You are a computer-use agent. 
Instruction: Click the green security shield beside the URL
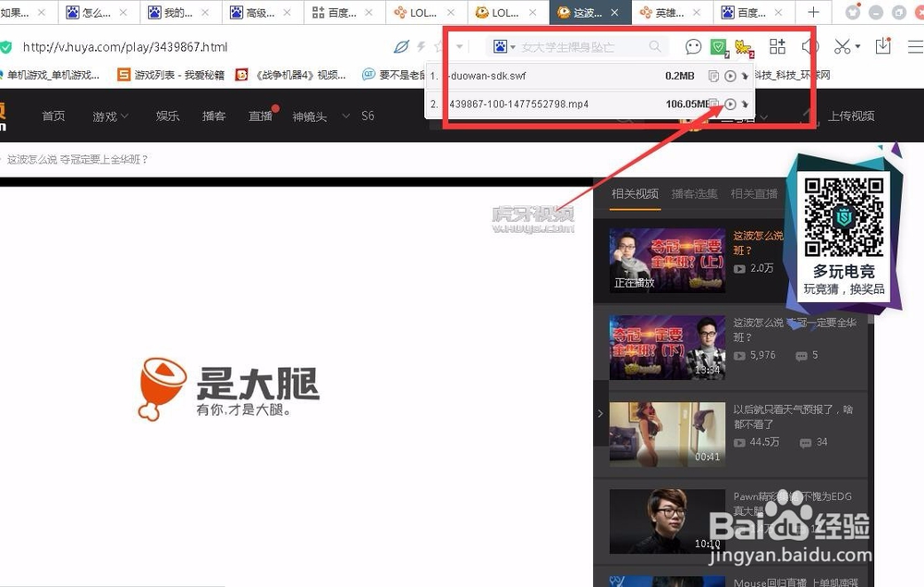tap(6, 46)
